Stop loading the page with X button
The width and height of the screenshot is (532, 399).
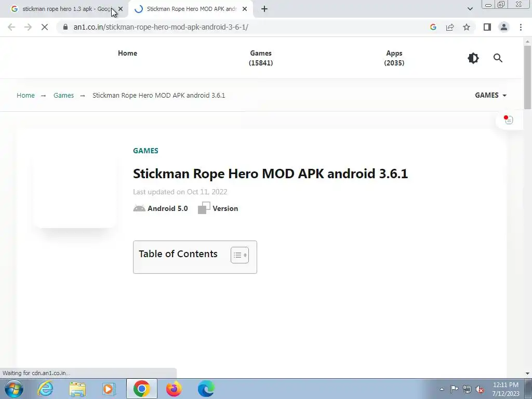click(45, 27)
